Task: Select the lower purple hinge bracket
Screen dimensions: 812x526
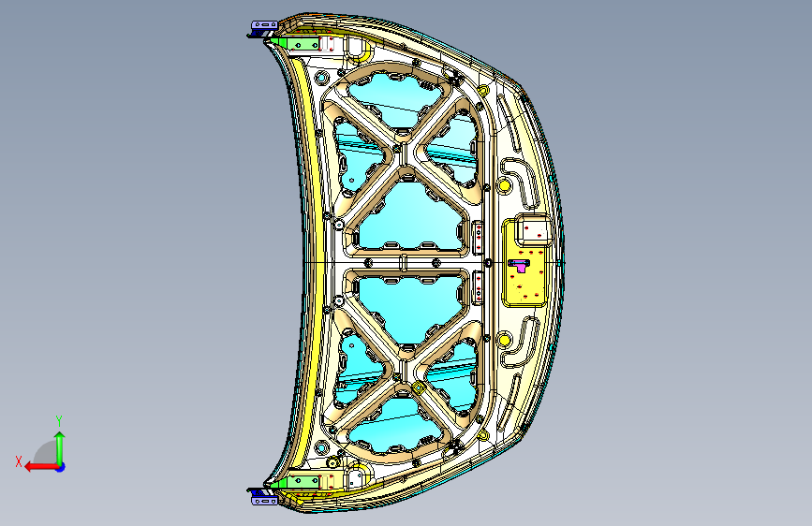Action: click(264, 500)
